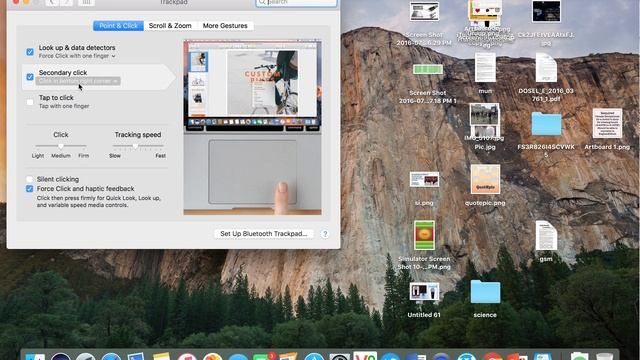
Task: Select the Screen Shot 7.18 PM 1 file
Action: tap(427, 84)
